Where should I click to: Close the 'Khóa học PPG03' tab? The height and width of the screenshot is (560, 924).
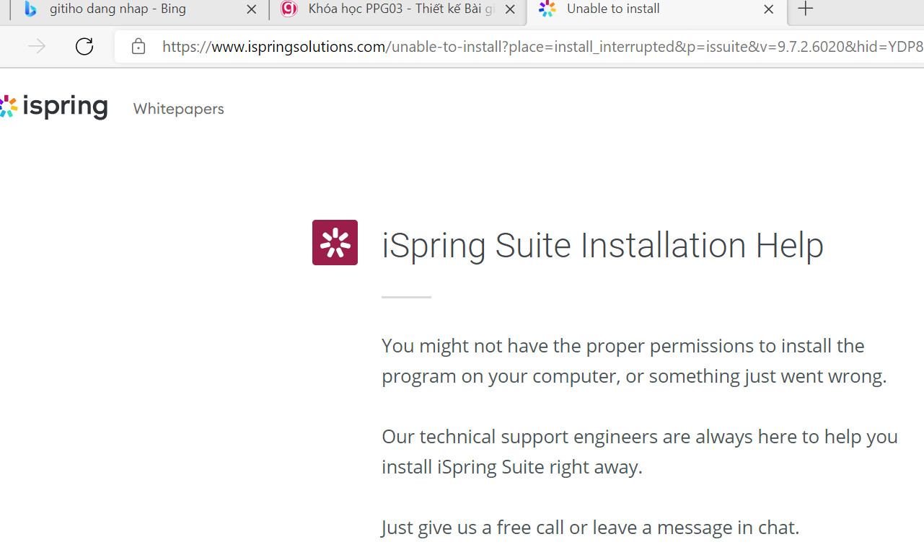[x=510, y=9]
